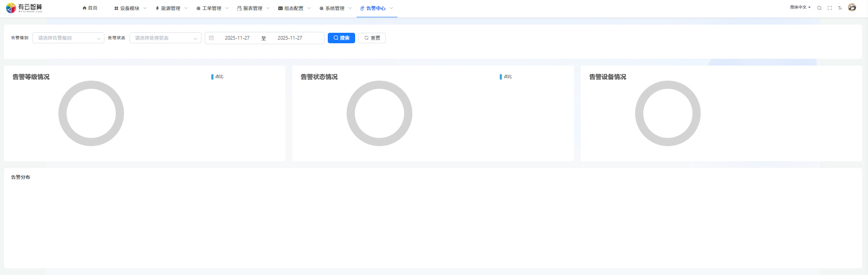Image resolution: width=868 pixels, height=275 pixels.
Task: Open the header search icon
Action: coord(819,8)
